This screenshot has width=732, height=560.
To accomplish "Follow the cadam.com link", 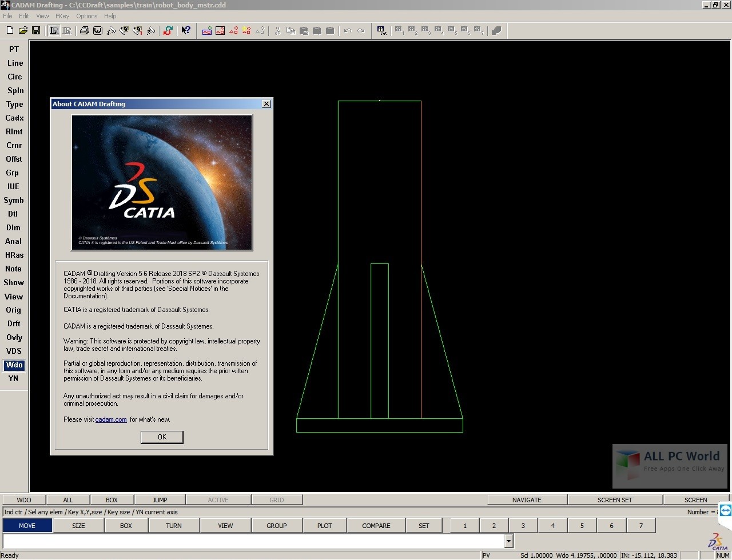I will (111, 419).
